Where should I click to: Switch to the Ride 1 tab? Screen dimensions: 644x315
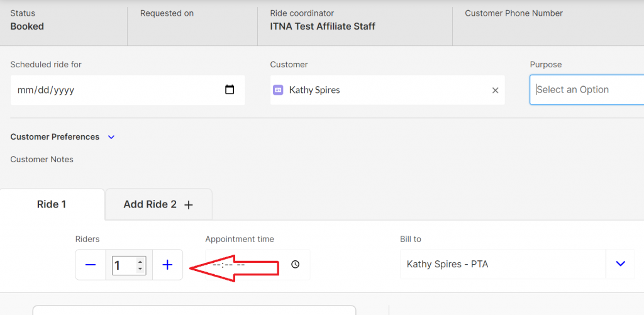[x=52, y=204]
